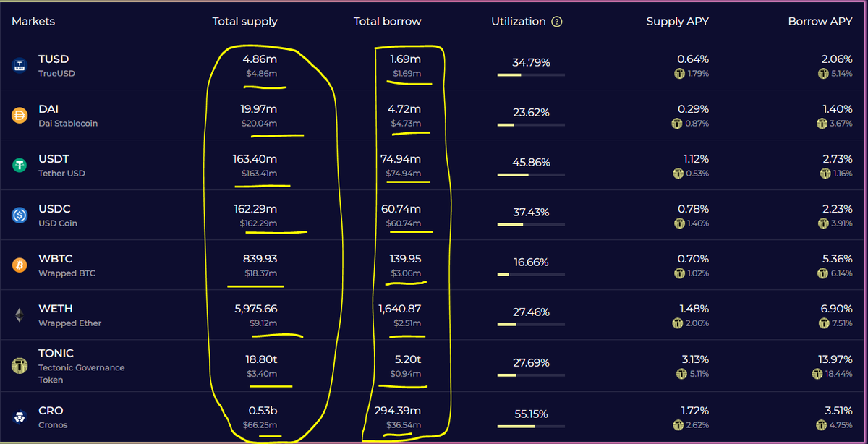868x444 pixels.
Task: Sort by the Total supply column header
Action: [x=244, y=22]
